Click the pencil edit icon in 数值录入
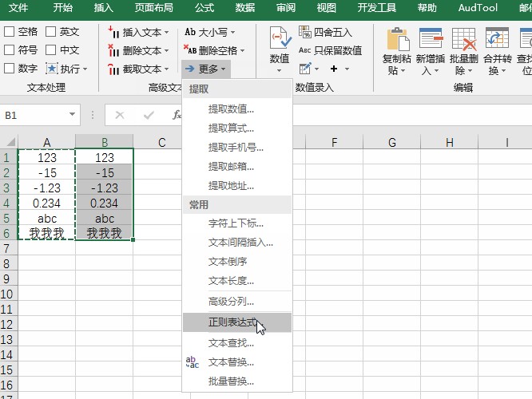This screenshot has height=399, width=532. (x=305, y=69)
